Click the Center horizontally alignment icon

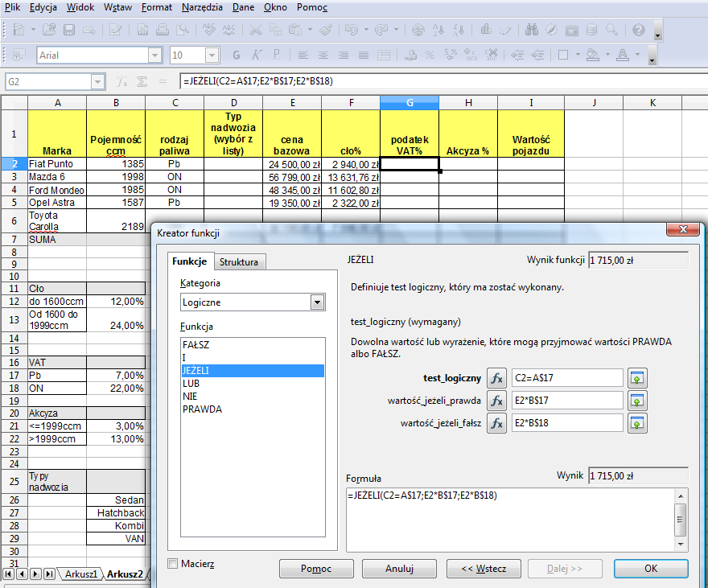(323, 55)
